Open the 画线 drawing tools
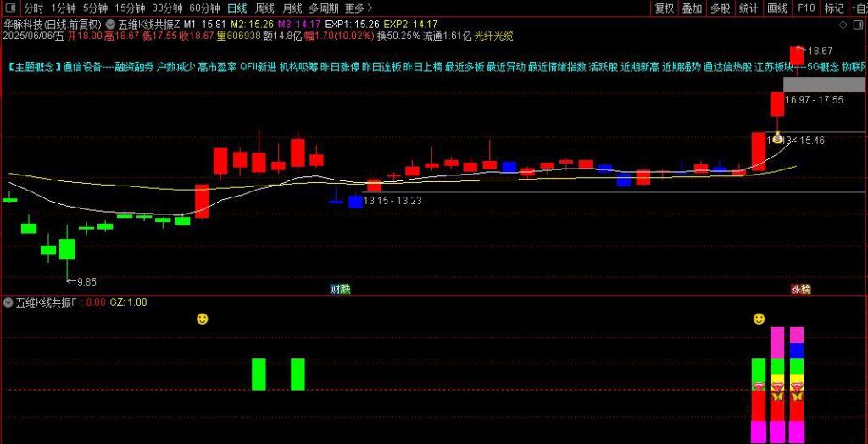 click(776, 8)
